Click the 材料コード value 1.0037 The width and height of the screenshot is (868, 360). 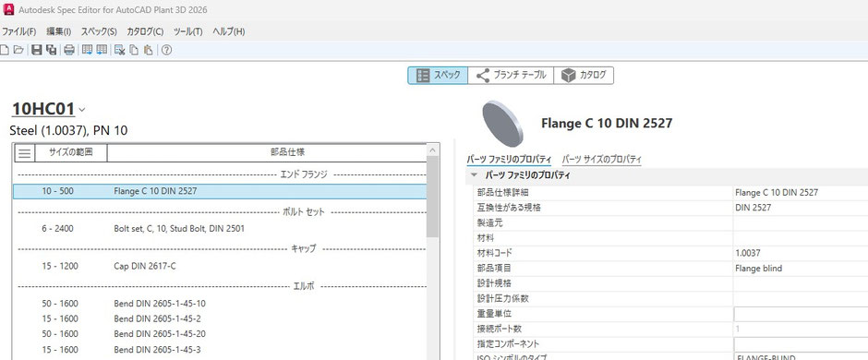tap(800, 253)
